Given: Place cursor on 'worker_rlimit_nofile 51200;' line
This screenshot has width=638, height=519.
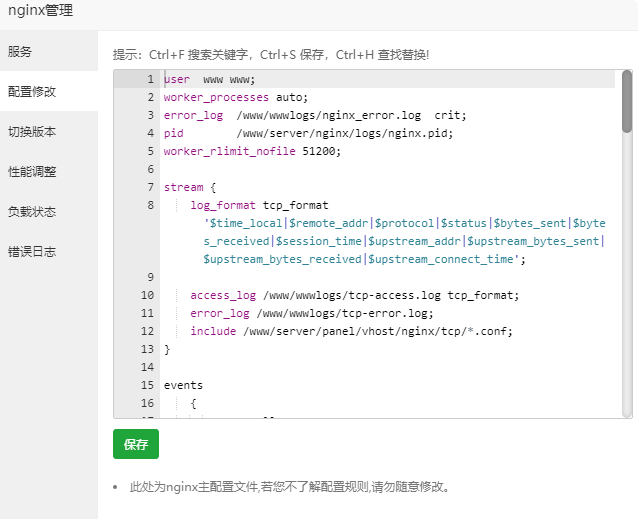Looking at the screenshot, I should click(252, 151).
